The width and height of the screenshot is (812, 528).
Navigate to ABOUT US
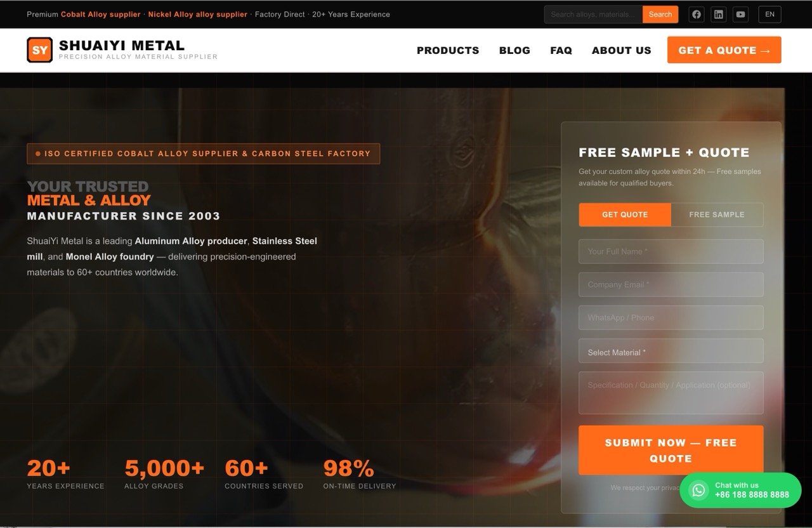(x=621, y=50)
